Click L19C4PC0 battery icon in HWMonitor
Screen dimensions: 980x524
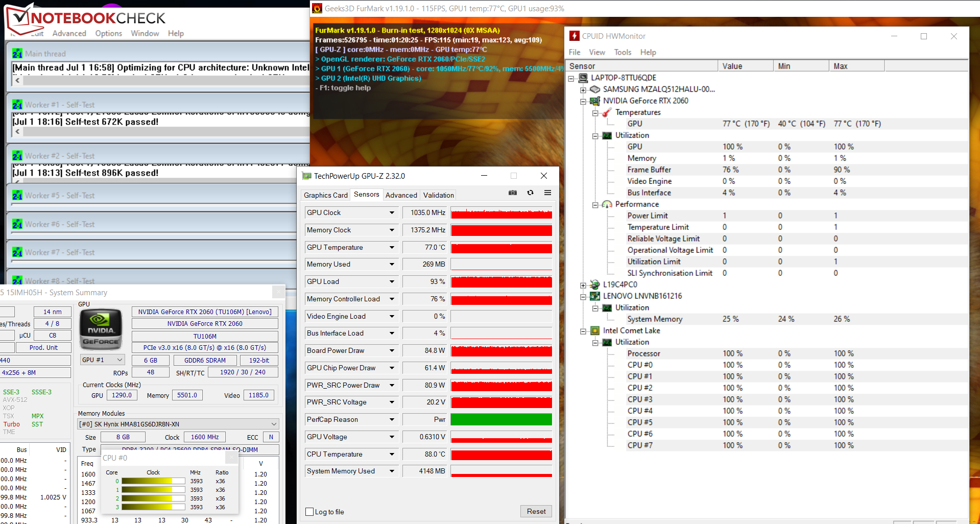click(595, 284)
